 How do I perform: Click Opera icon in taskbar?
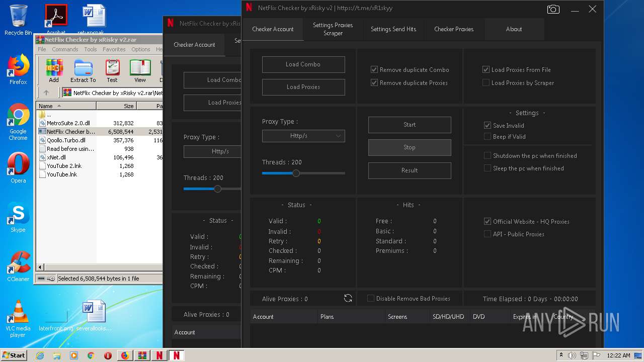pos(108,355)
